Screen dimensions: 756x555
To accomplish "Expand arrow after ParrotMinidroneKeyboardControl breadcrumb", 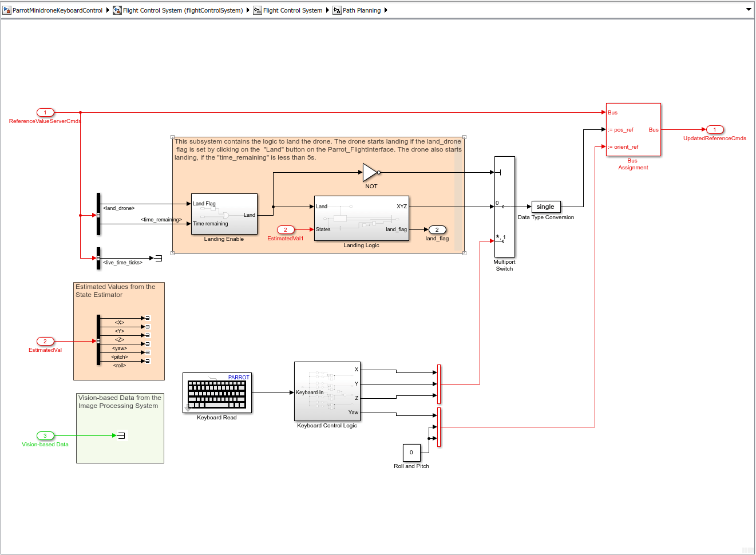I will [108, 10].
